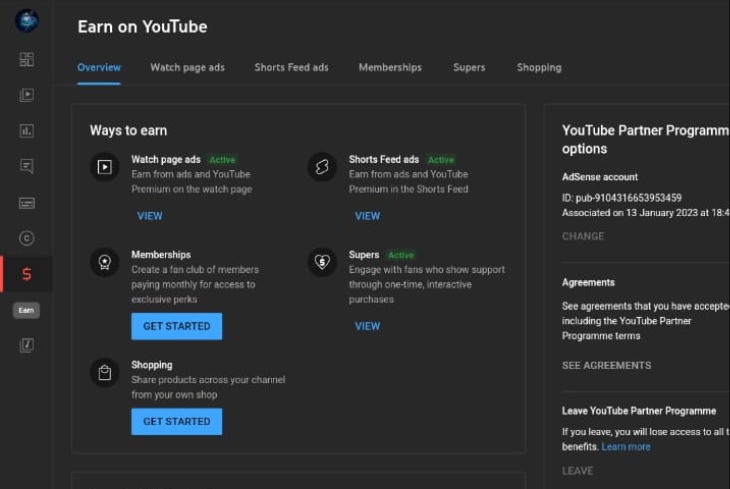Click the AdSense account label
Viewport: 730px width, 489px height.
600,177
